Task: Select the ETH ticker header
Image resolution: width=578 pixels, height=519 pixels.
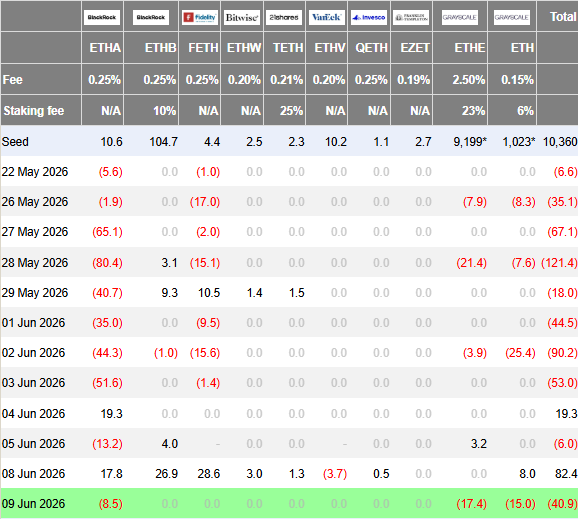Action: (522, 48)
